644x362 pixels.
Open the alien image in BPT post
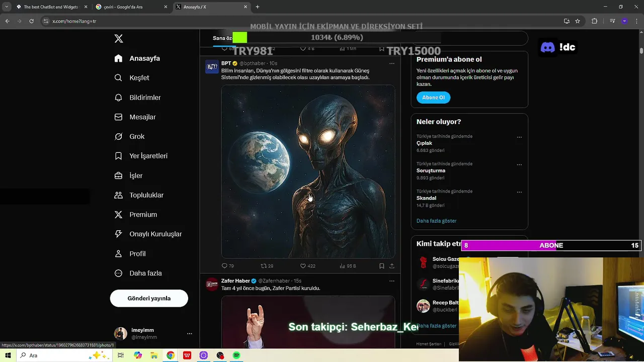pyautogui.click(x=308, y=171)
